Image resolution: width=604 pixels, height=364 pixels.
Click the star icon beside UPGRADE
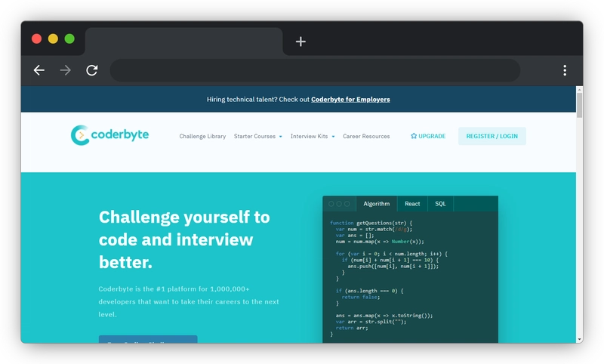[x=414, y=136]
